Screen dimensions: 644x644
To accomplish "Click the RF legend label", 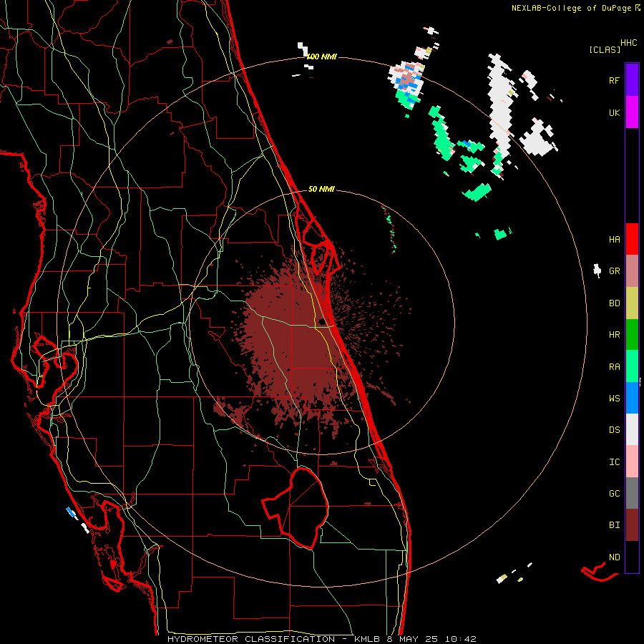I will click(614, 80).
